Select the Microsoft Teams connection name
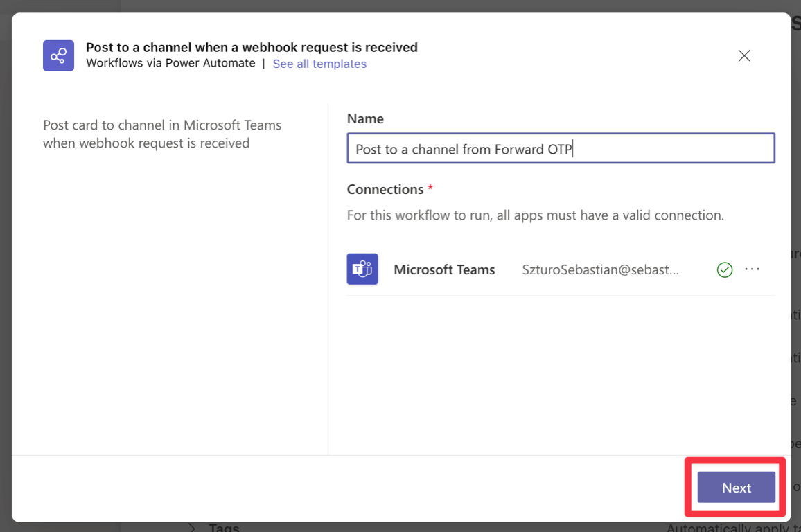This screenshot has width=801, height=532. pos(444,269)
